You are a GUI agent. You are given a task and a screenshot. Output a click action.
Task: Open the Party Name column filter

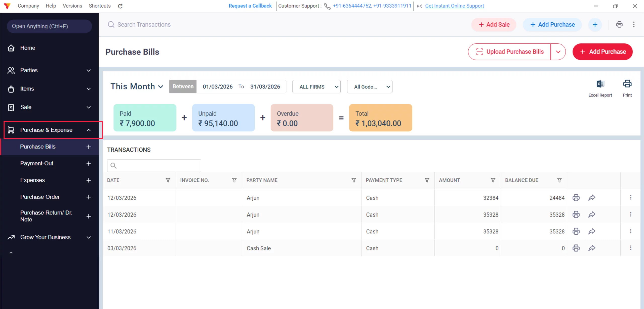(x=353, y=180)
